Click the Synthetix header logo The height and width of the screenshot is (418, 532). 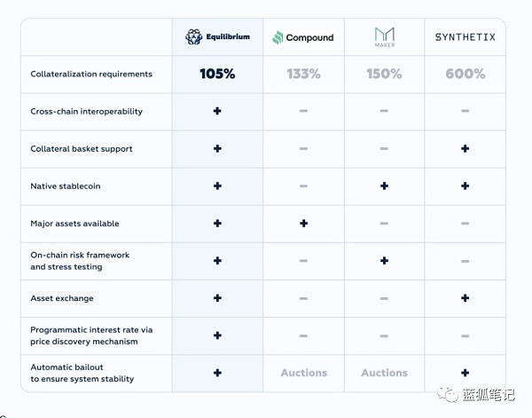pyautogui.click(x=465, y=37)
